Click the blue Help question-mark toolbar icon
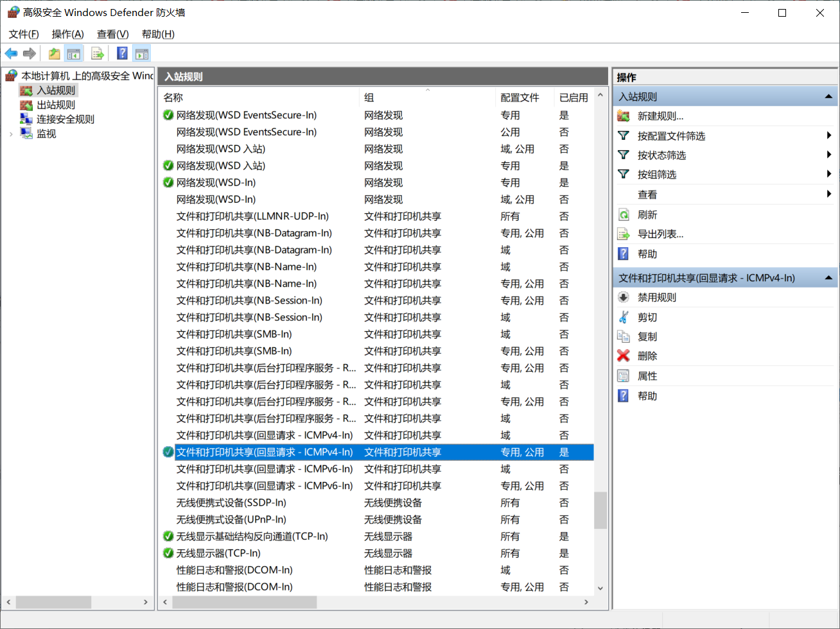Viewport: 840px width, 629px height. click(122, 54)
